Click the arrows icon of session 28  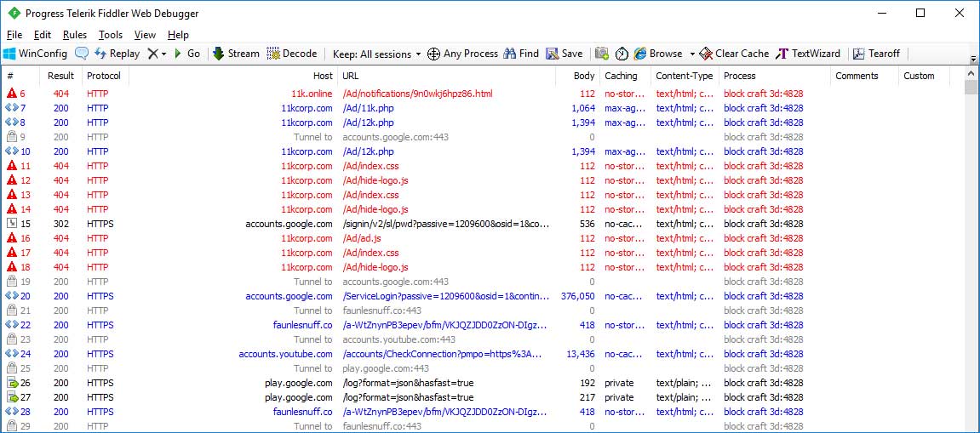click(x=12, y=412)
